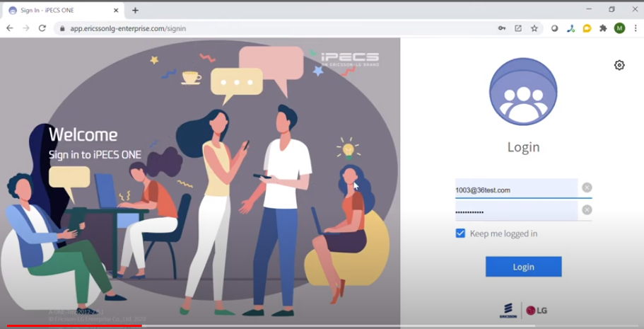Image resolution: width=644 pixels, height=329 pixels.
Task: Open a new browser tab
Action: point(135,11)
